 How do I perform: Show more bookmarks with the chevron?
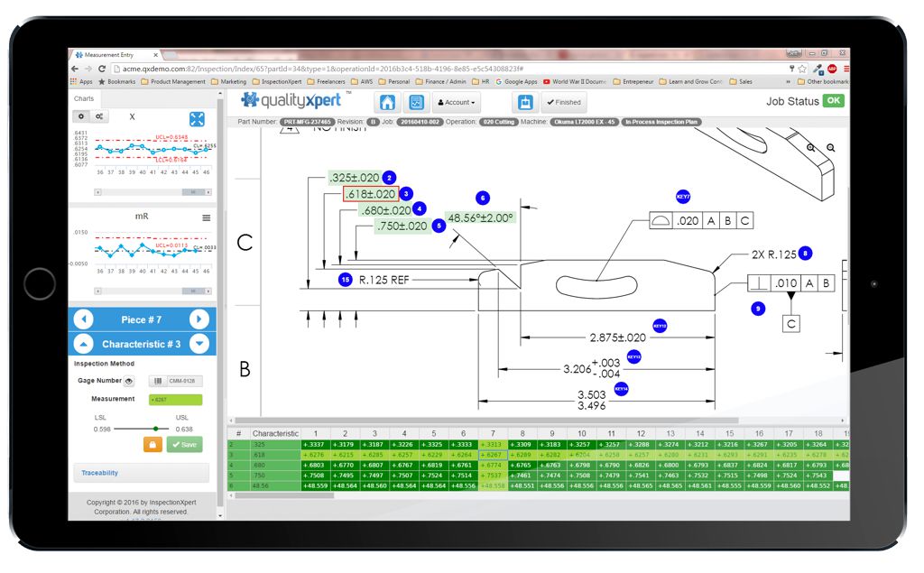pos(788,82)
